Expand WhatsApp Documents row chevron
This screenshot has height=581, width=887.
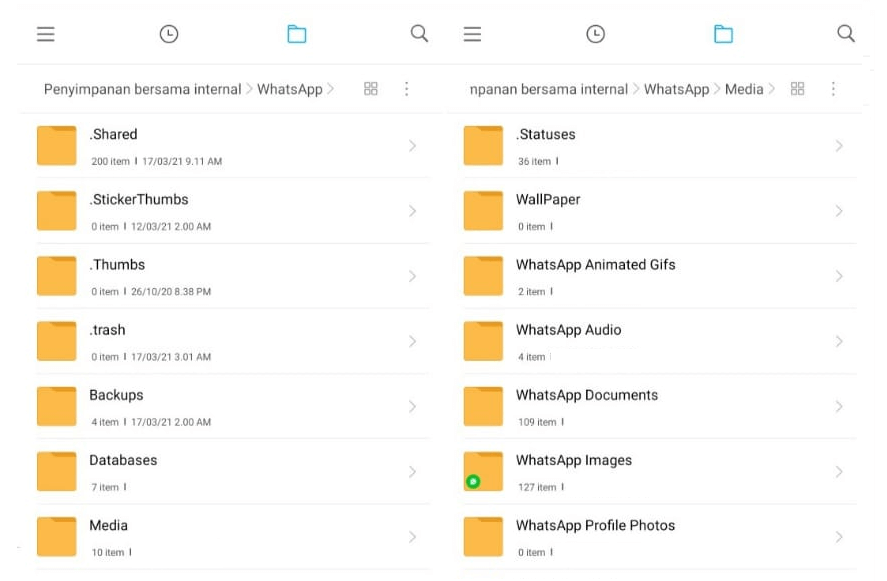pyautogui.click(x=839, y=406)
